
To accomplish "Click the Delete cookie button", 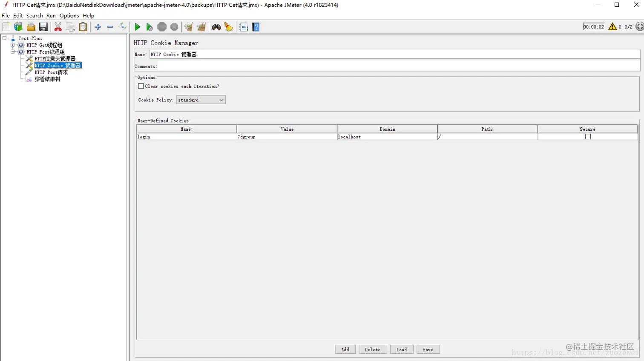I will [373, 350].
